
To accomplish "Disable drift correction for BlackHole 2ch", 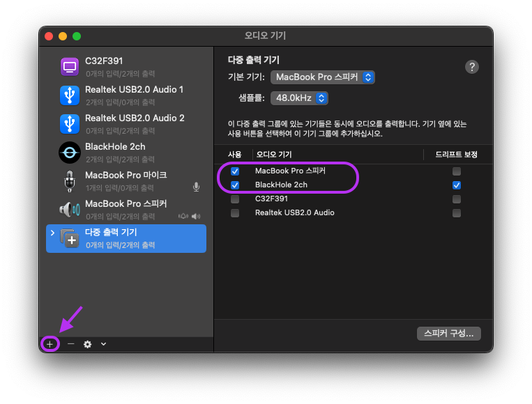I will coord(456,185).
